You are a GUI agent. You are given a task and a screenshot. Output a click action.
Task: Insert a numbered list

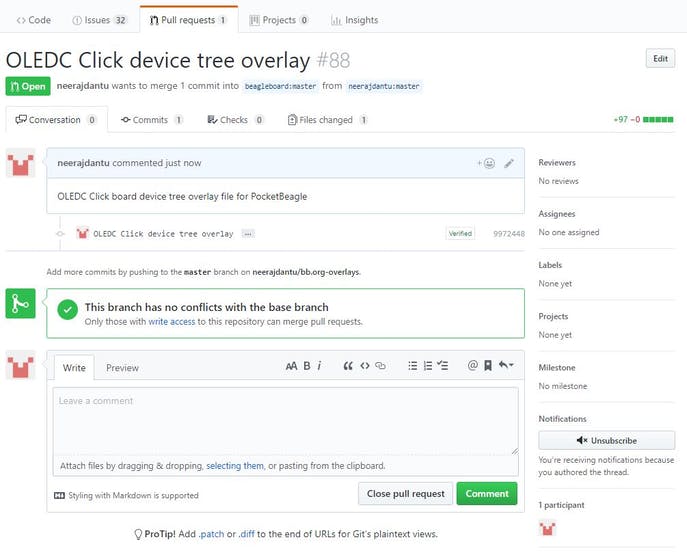tap(428, 366)
